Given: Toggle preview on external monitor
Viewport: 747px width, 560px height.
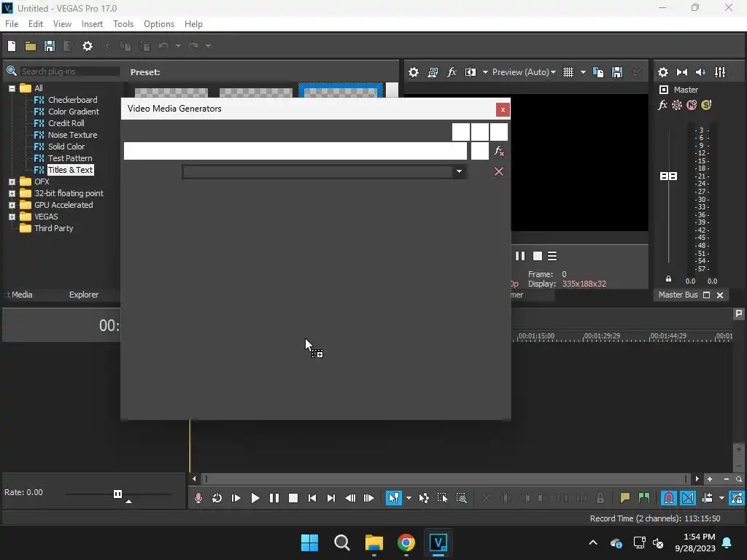Looking at the screenshot, I should [433, 72].
